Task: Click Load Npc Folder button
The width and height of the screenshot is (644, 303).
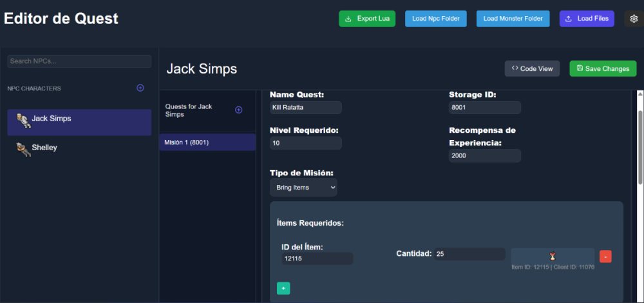Action: 436,19
